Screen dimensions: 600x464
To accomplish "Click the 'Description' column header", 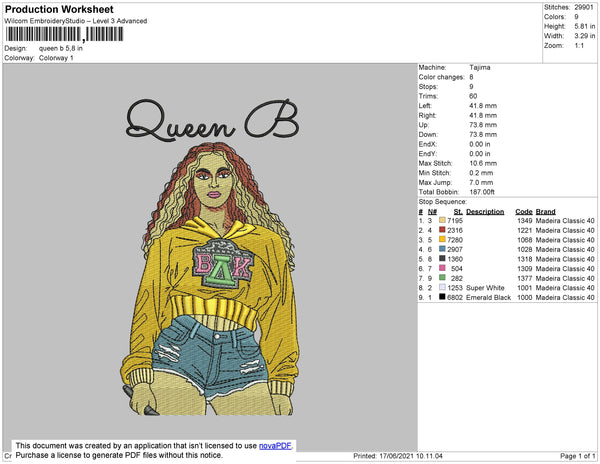I will click(x=485, y=212).
